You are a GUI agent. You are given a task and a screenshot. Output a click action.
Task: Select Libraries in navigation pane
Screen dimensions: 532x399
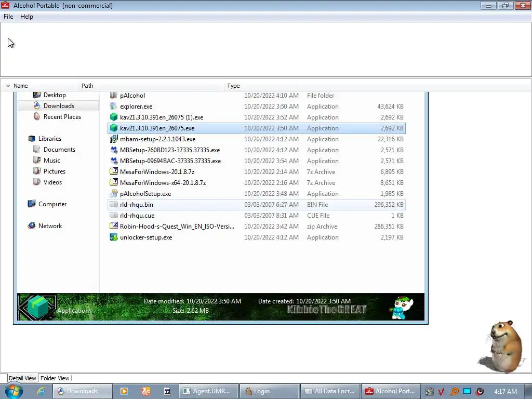click(49, 138)
